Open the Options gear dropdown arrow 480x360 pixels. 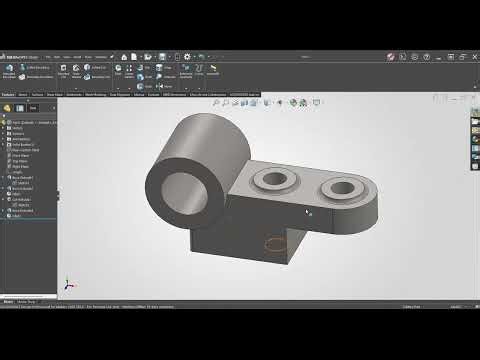pyautogui.click(x=194, y=57)
